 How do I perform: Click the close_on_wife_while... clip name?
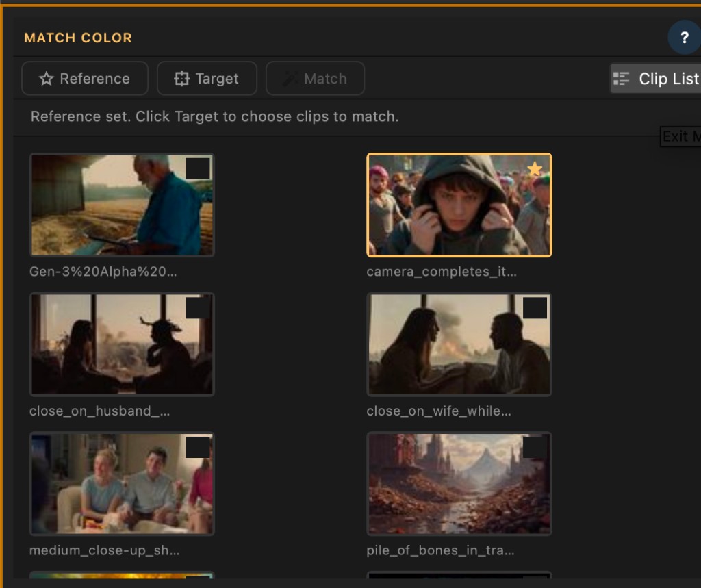[439, 411]
